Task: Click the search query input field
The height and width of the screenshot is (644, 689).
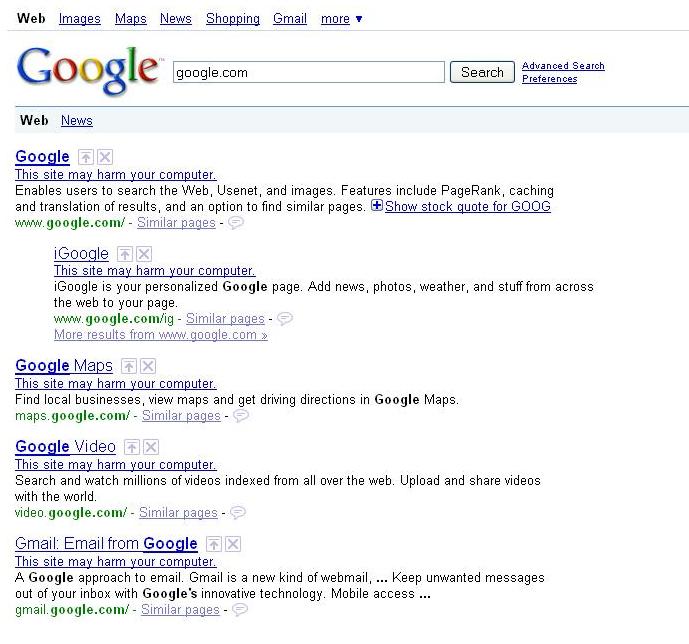Action: pos(308,72)
